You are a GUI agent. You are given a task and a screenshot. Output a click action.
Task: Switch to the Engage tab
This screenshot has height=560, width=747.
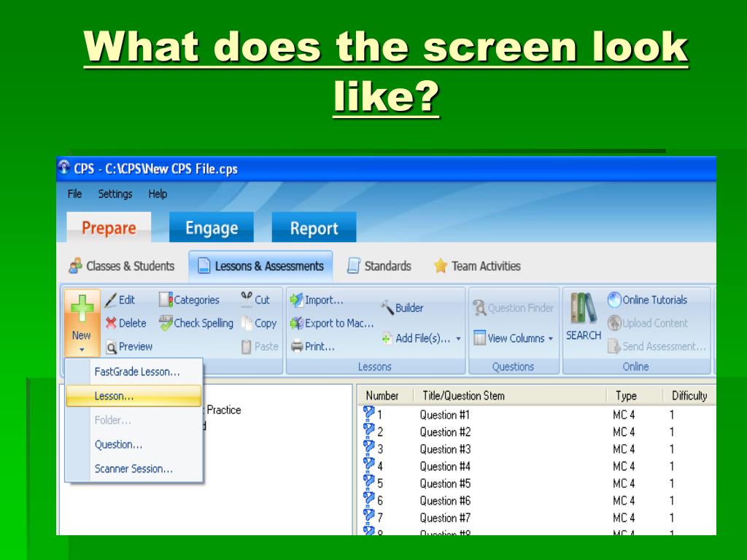point(212,227)
